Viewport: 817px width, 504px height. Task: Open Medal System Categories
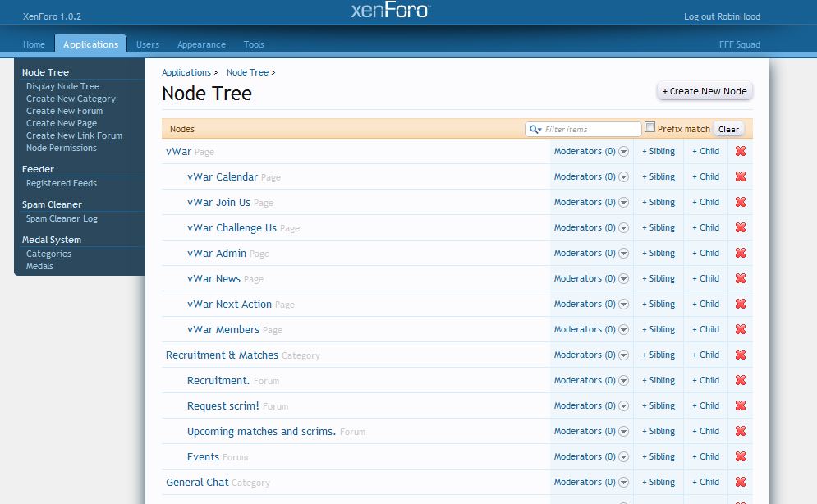49,254
